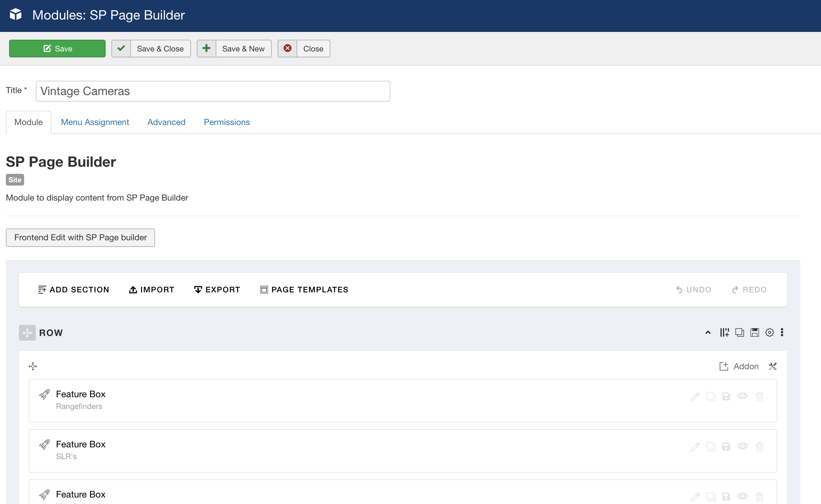This screenshot has height=504, width=821.
Task: Open Page Templates chooser
Action: (304, 290)
